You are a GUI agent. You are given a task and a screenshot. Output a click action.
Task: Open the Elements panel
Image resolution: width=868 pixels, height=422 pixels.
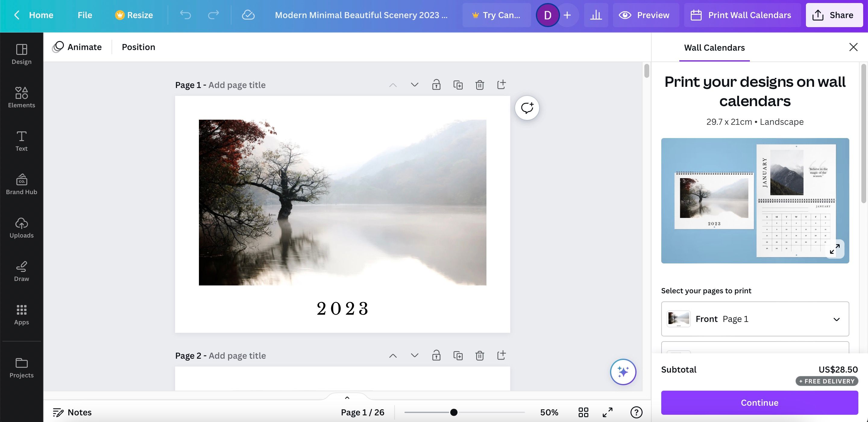(x=21, y=97)
